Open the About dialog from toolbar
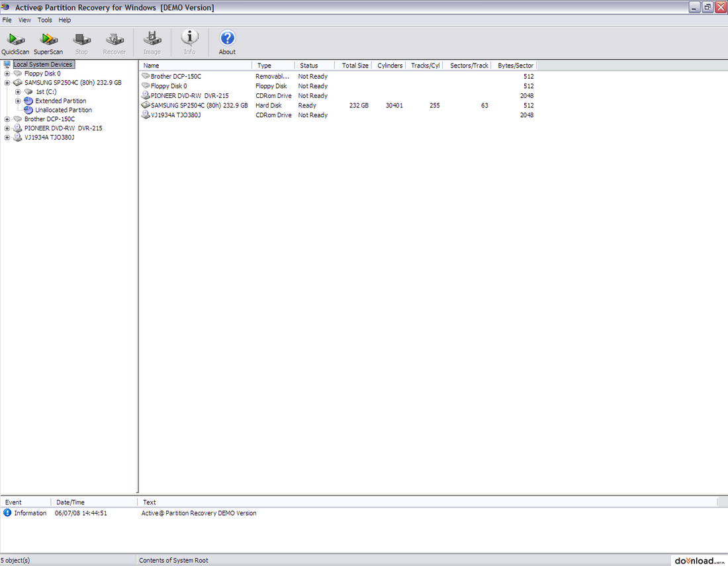This screenshot has height=566, width=728. point(227,43)
